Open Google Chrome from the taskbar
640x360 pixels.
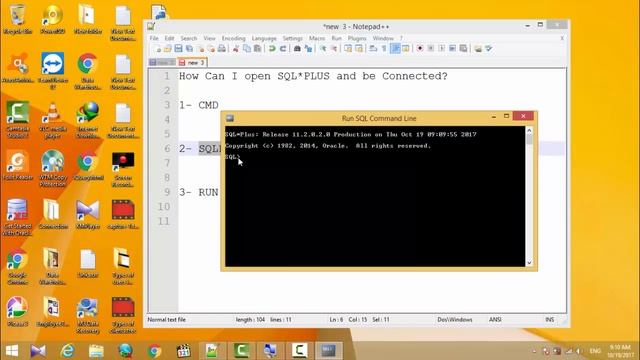point(154,351)
